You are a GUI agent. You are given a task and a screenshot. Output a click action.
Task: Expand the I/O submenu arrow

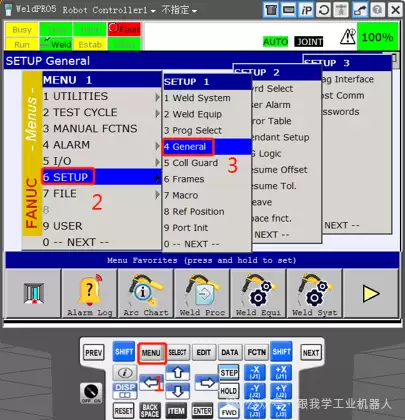[157, 162]
